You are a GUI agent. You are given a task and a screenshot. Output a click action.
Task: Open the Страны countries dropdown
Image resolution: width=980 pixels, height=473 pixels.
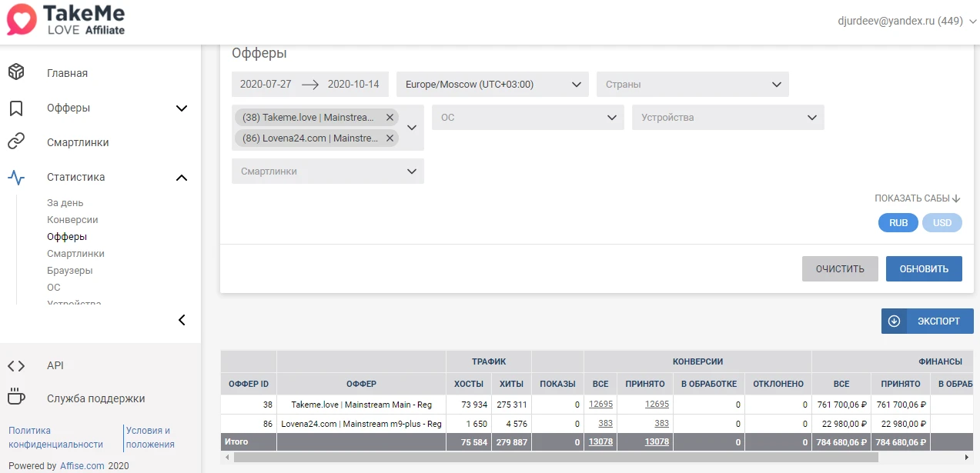[693, 85]
